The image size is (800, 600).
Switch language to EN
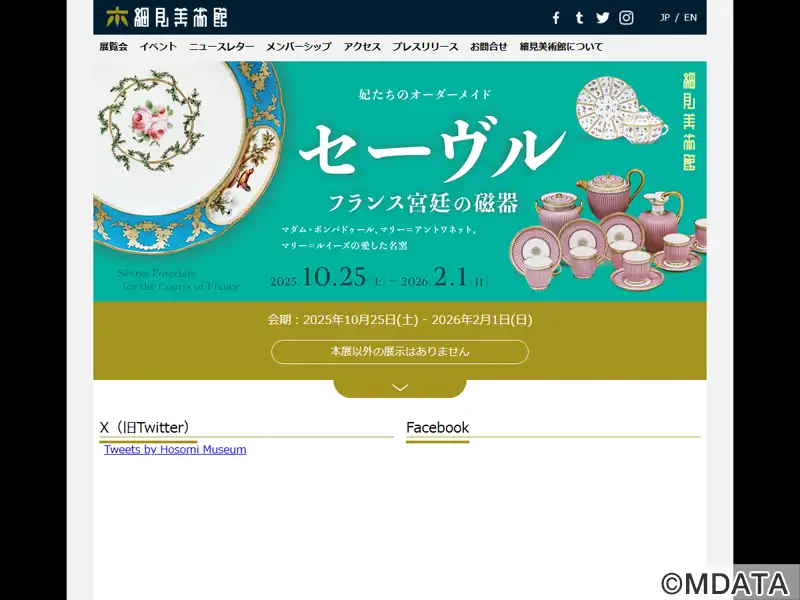click(x=690, y=17)
